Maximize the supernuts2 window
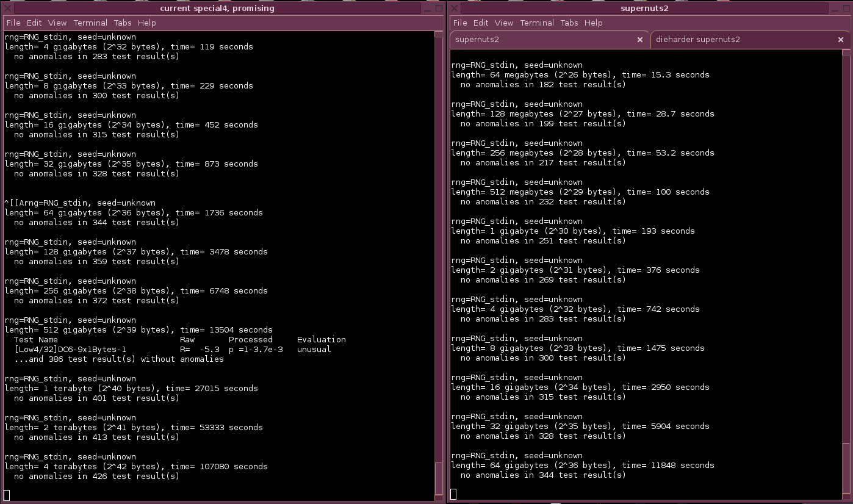853x504 pixels. (845, 8)
